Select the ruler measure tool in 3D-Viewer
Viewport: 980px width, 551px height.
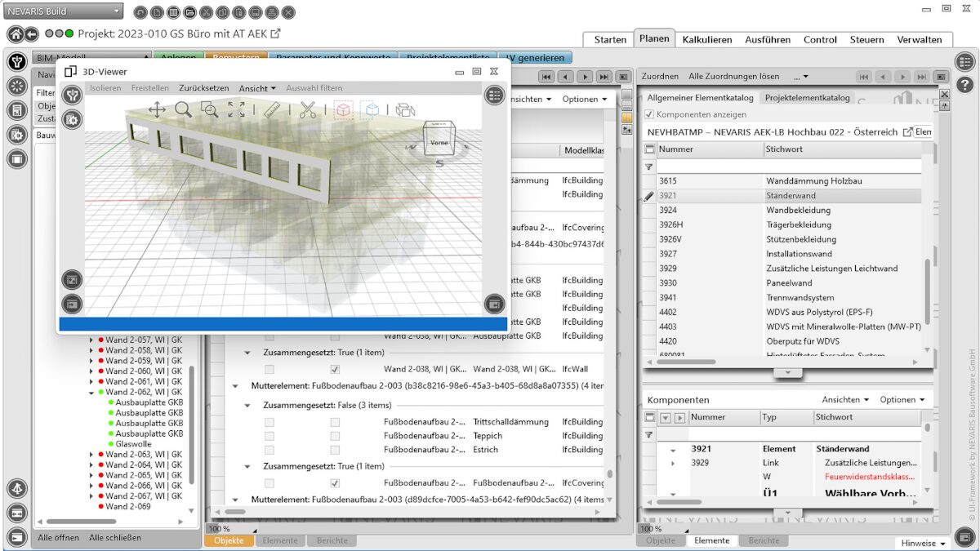pyautogui.click(x=272, y=109)
